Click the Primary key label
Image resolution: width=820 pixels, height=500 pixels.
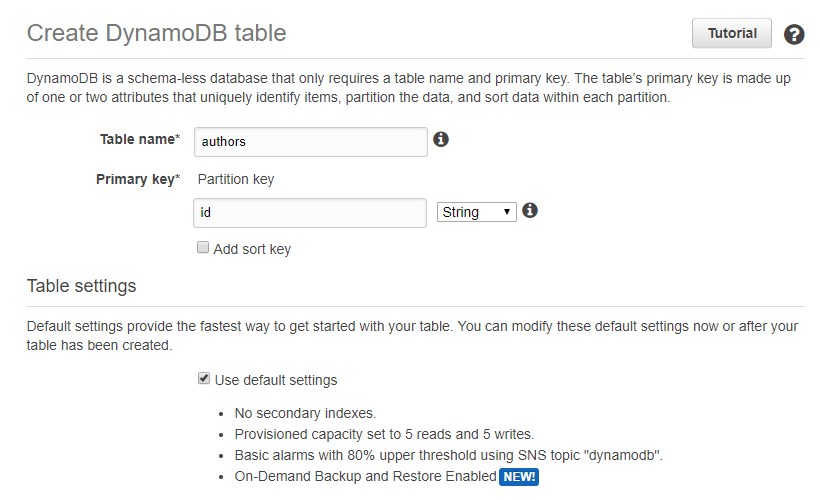click(x=138, y=179)
